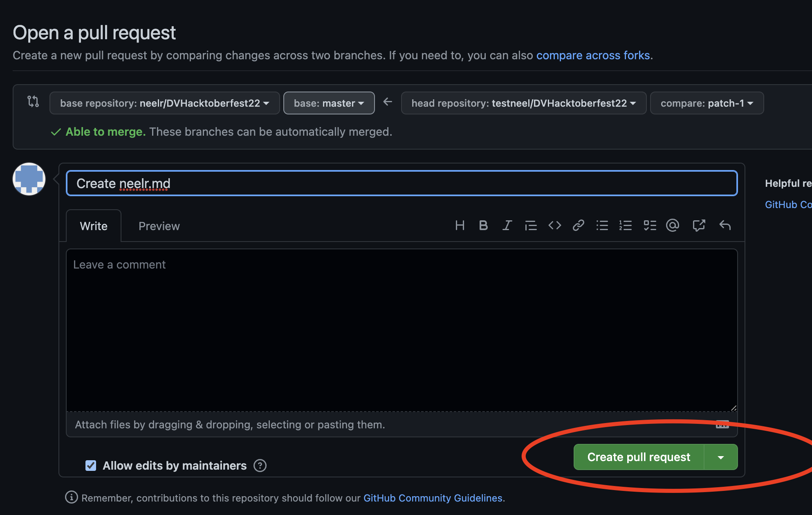The width and height of the screenshot is (812, 515).
Task: Click the Able to merge status text
Action: [106, 132]
